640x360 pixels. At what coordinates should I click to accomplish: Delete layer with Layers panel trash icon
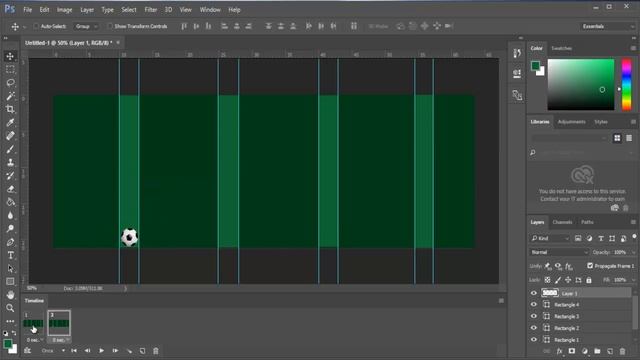[x=622, y=351]
